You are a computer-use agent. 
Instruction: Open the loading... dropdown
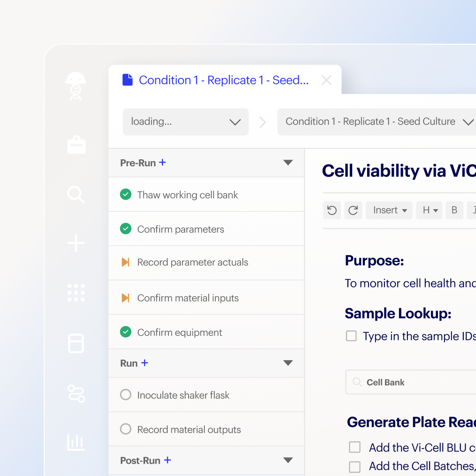pos(185,122)
